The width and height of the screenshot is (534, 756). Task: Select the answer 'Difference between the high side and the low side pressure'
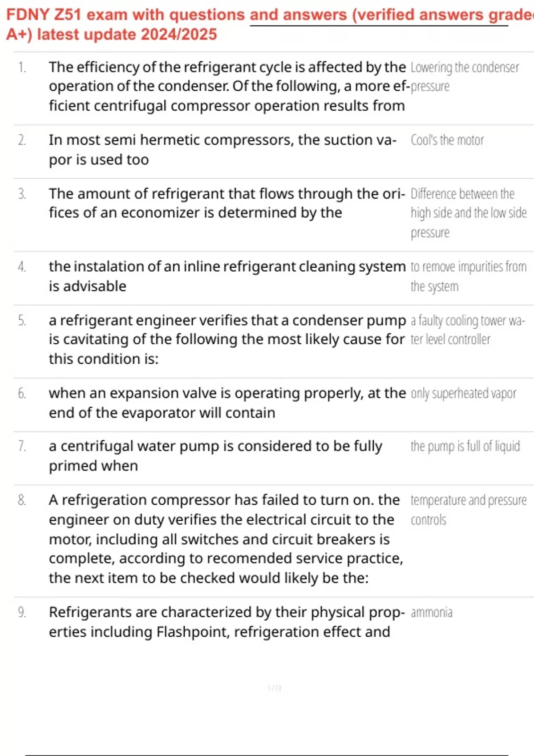tap(468, 213)
